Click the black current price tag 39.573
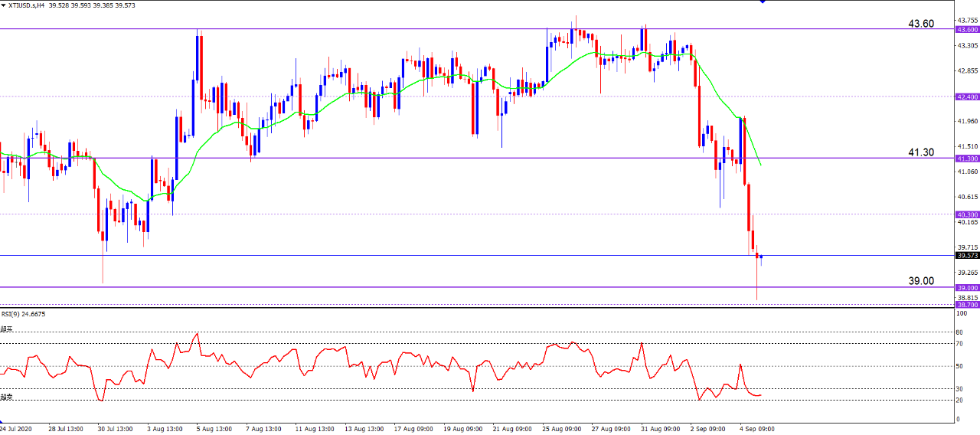This screenshot has width=980, height=435. [x=967, y=256]
